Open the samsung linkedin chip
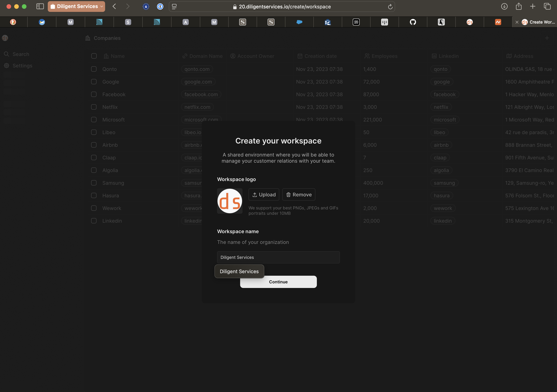 pos(444,183)
